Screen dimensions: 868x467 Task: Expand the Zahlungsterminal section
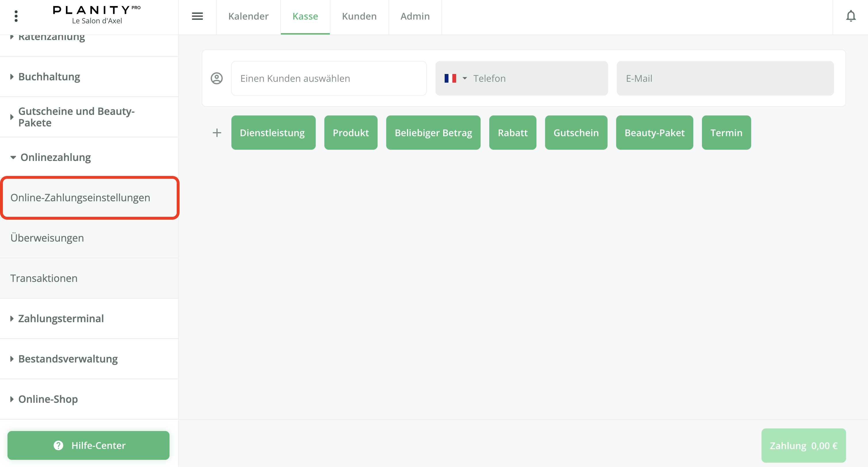61,319
